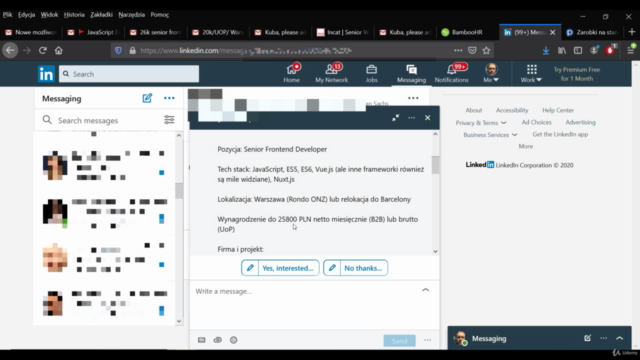640x360 pixels.
Task: Click the conversation list scroll down arrow
Action: 179,321
